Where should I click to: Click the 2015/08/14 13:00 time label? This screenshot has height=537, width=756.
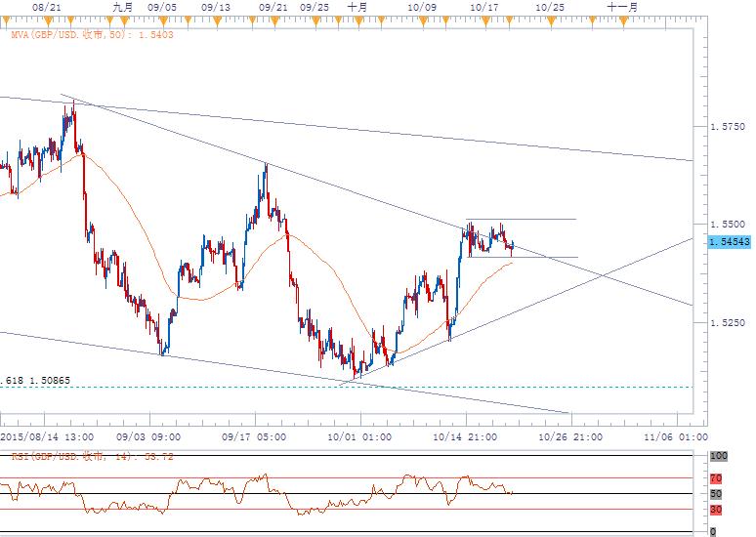tap(47, 437)
